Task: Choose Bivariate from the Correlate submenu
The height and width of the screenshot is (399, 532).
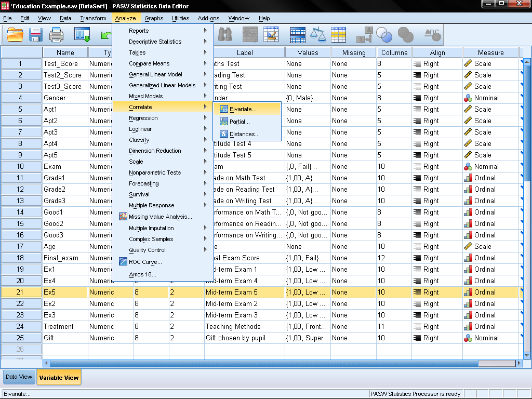Action: [243, 109]
